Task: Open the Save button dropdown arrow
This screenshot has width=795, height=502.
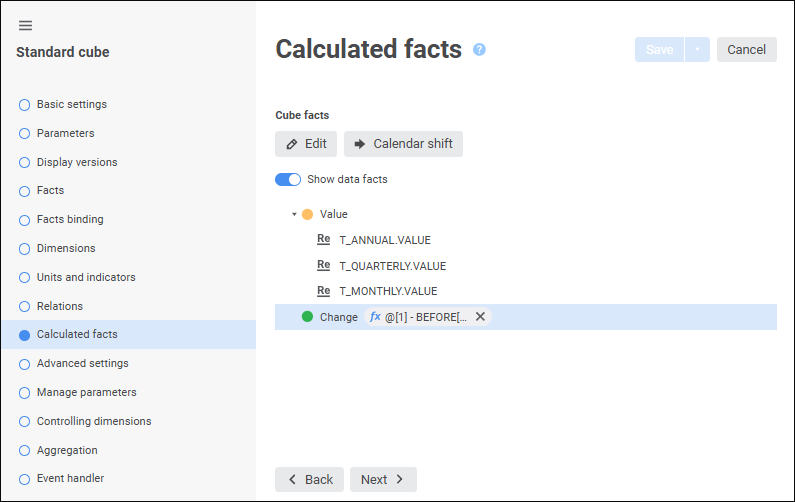Action: [x=697, y=50]
